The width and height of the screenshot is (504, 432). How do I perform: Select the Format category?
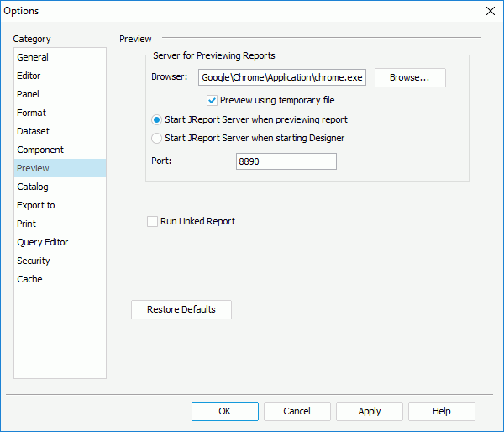[60, 113]
